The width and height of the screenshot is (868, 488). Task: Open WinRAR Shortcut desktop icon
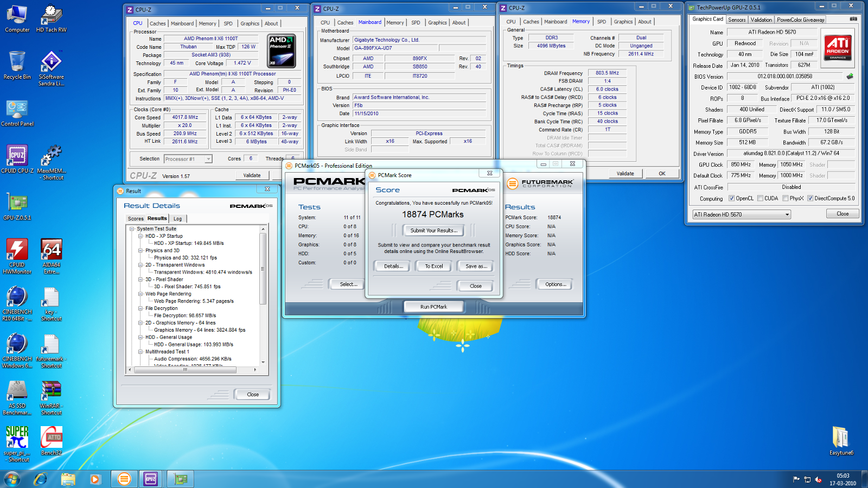51,397
